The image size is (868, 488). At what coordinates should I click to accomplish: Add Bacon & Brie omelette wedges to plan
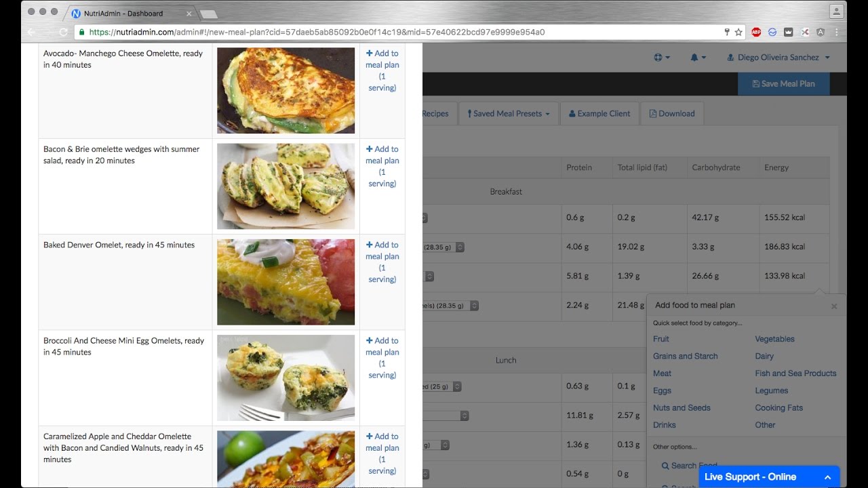(382, 166)
